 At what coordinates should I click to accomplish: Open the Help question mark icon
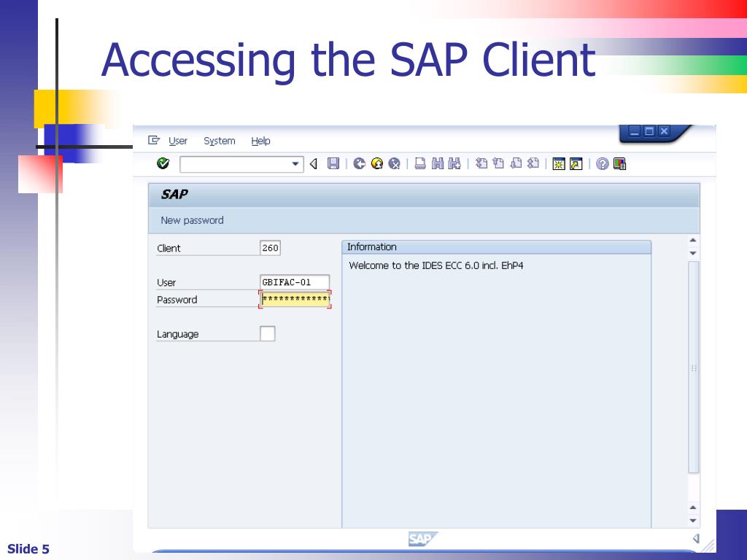click(602, 164)
